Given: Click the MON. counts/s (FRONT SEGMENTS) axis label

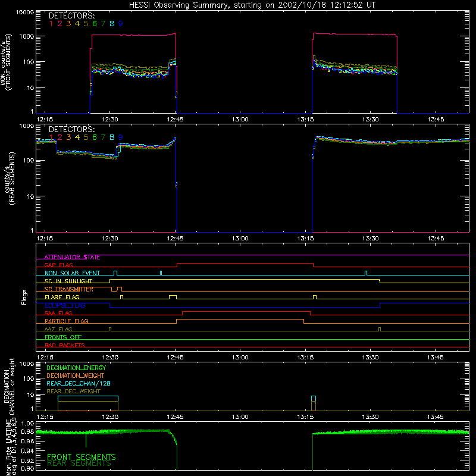Looking at the screenshot, I should pos(6,62).
